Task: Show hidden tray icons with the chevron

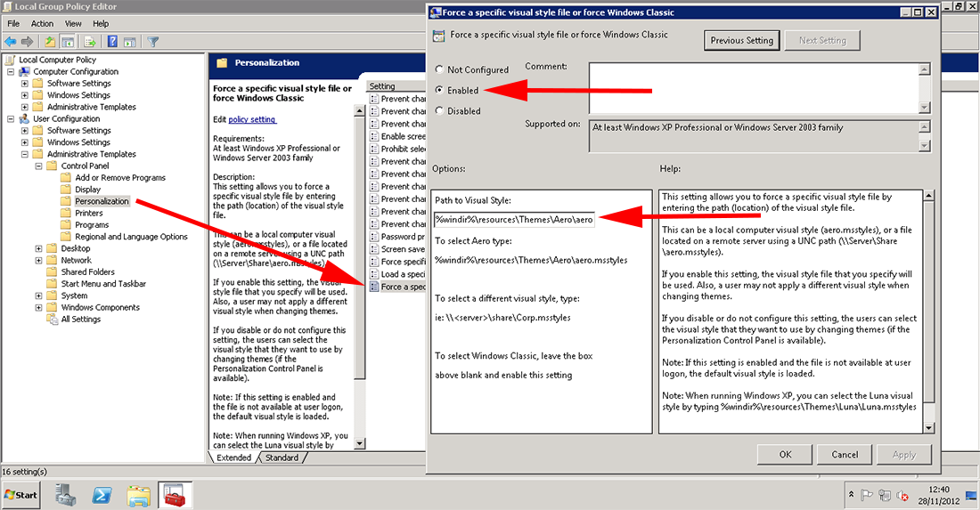Action: [851, 494]
